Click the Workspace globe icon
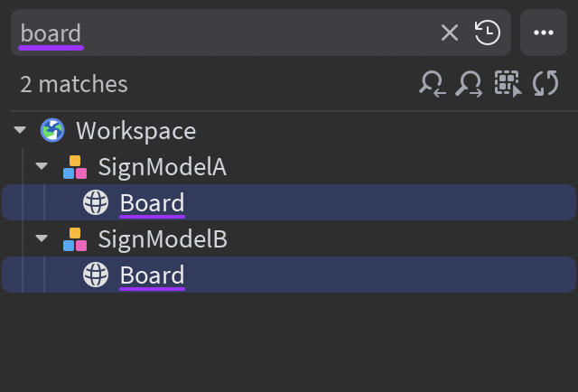The height and width of the screenshot is (392, 578). point(52,131)
